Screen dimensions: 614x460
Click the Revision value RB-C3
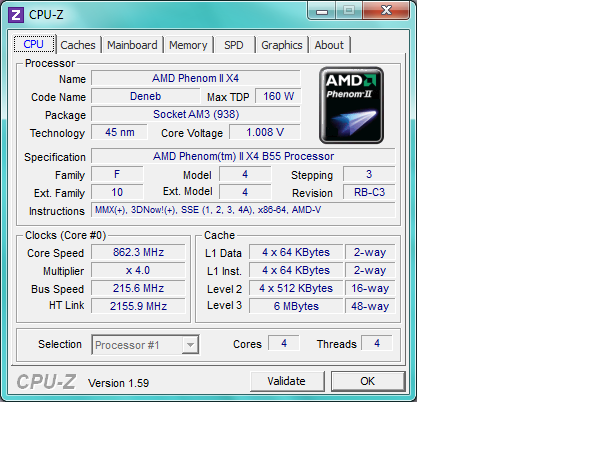click(369, 192)
